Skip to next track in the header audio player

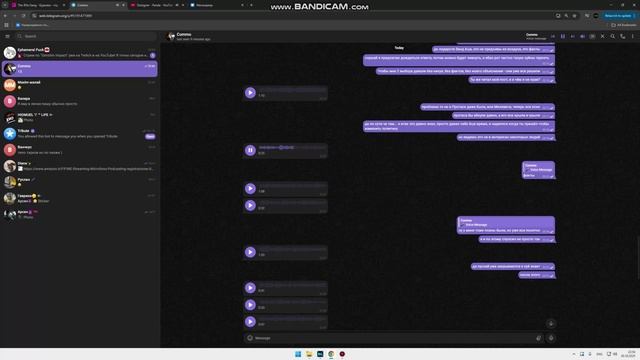[x=573, y=36]
